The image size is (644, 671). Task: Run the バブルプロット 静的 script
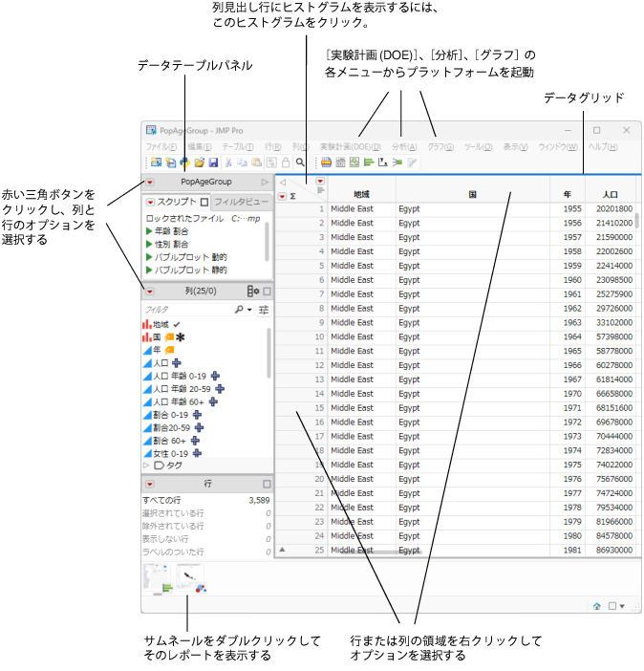click(186, 271)
